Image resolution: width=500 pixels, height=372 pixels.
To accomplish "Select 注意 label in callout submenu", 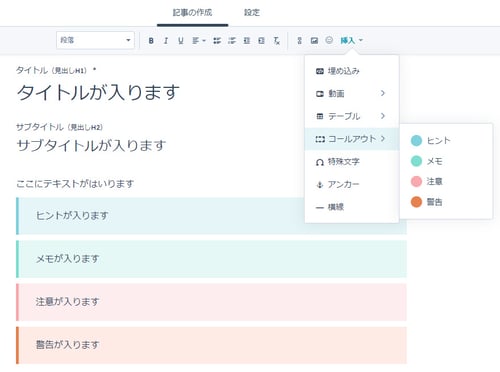I will tap(435, 182).
